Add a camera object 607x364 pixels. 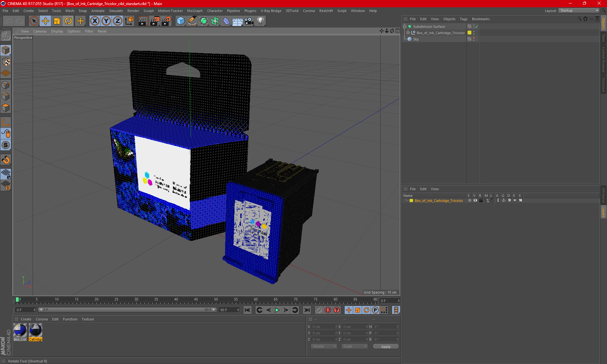coord(249,21)
